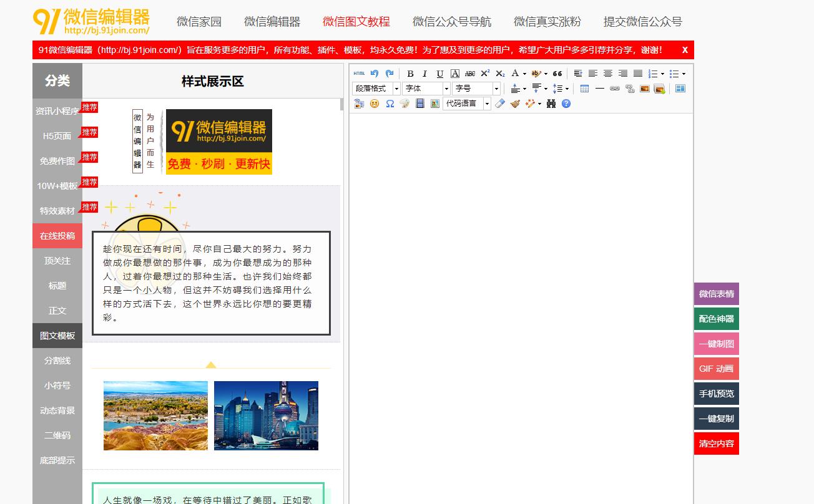
Task: Insert a hyperlink with the chain icon
Action: [x=614, y=88]
